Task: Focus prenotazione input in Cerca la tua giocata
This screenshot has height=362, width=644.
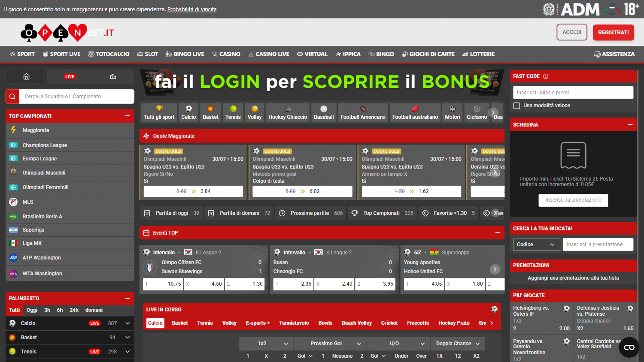Action: pos(598,244)
